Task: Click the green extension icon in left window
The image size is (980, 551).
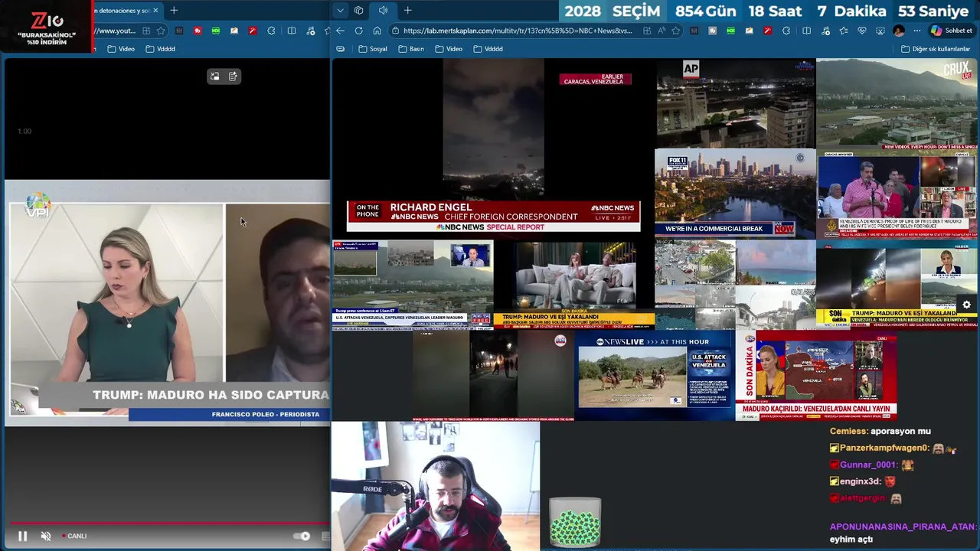Action: pyautogui.click(x=216, y=31)
